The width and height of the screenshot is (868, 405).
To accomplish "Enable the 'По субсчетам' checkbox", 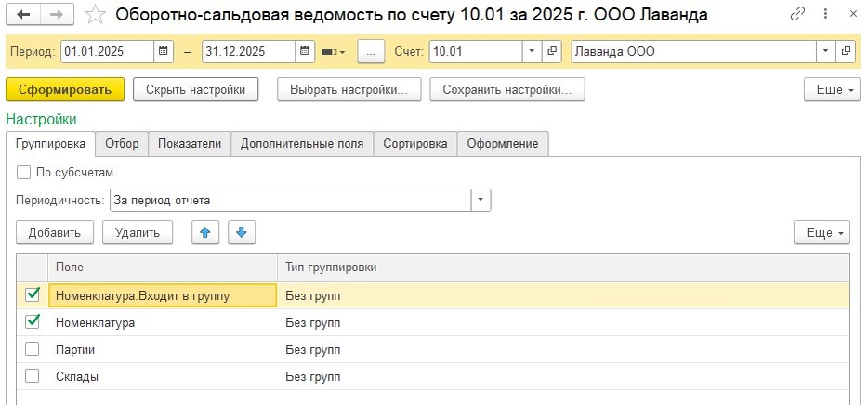I will (23, 172).
